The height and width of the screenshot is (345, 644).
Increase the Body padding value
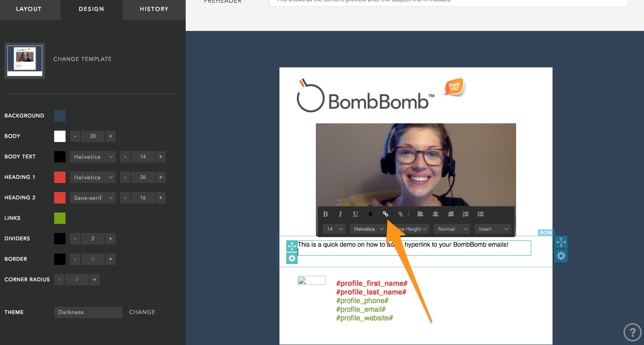[x=111, y=136]
